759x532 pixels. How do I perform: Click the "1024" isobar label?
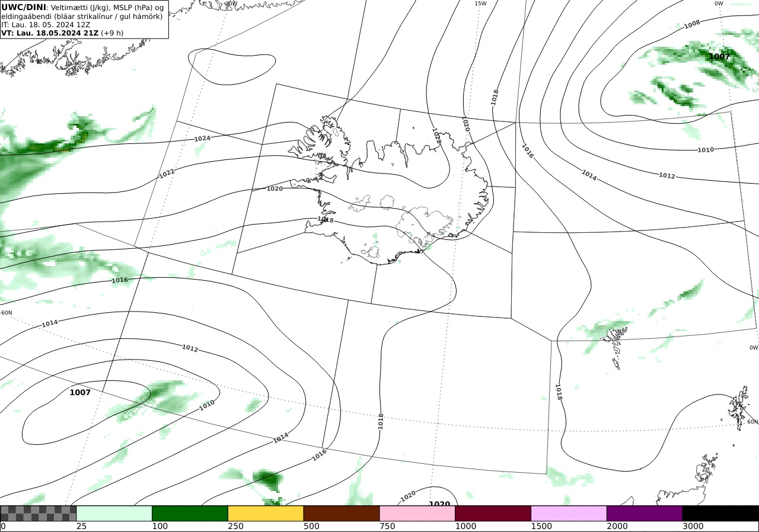pos(202,138)
